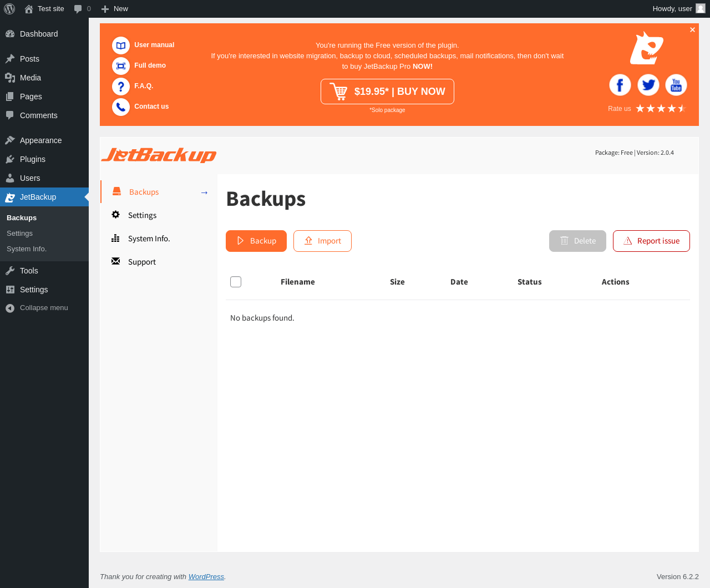Click the Date column header
This screenshot has width=710, height=588.
(459, 282)
